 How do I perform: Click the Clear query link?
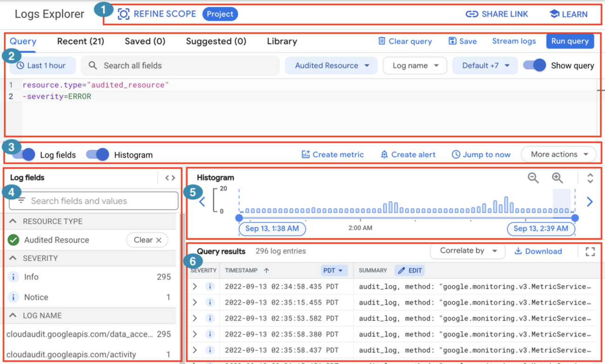click(x=404, y=41)
